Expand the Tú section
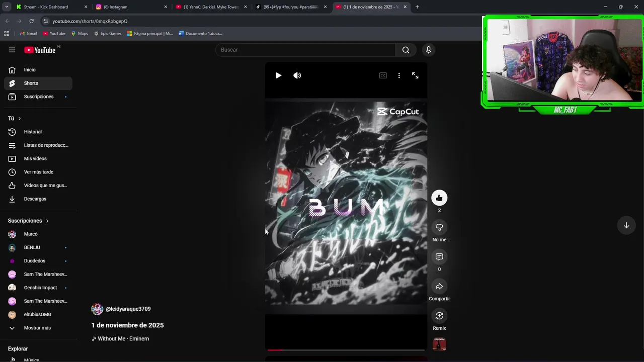This screenshot has width=644, height=362. (x=14, y=118)
